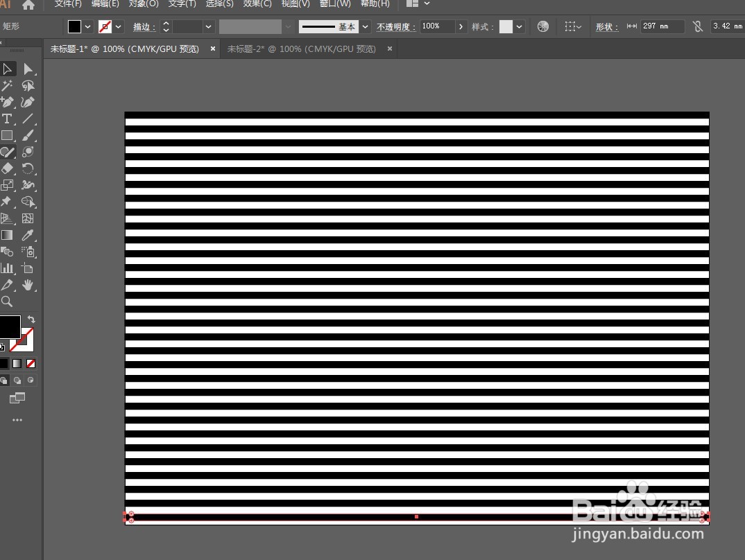745x560 pixels.
Task: Open the 效果(C) menu
Action: coord(257,3)
